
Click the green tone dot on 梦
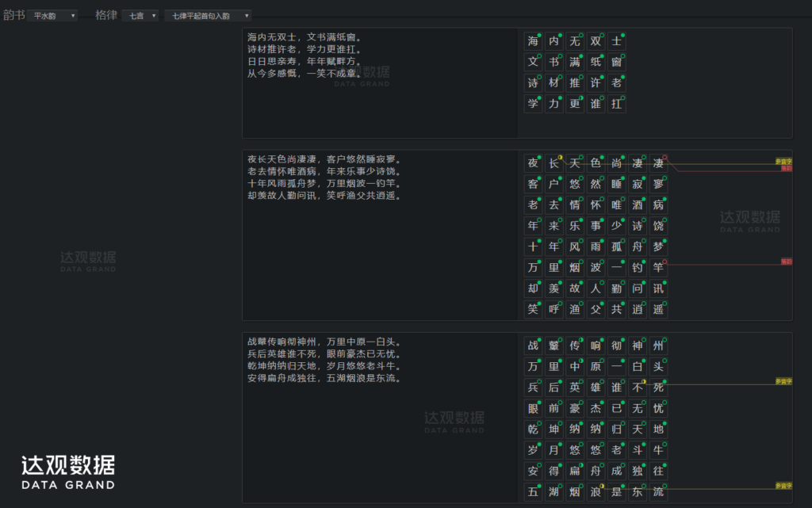[x=665, y=240]
